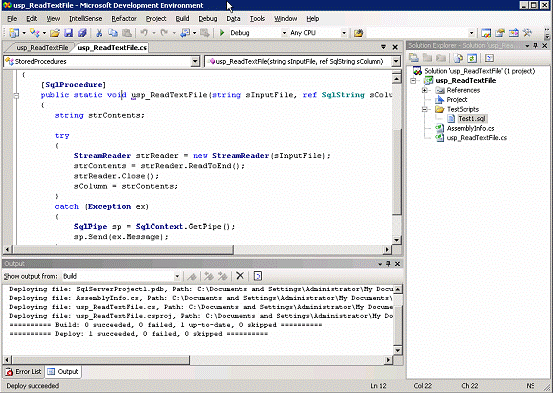Viewport: 553px width, 393px height.
Task: Open the active files list arrow in the editor tab strip
Action: pyautogui.click(x=383, y=47)
